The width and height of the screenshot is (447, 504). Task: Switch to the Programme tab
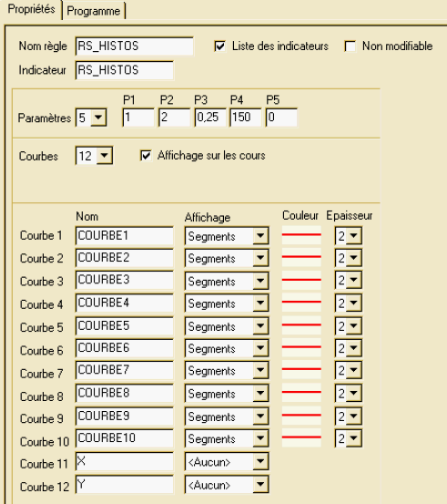(x=94, y=11)
